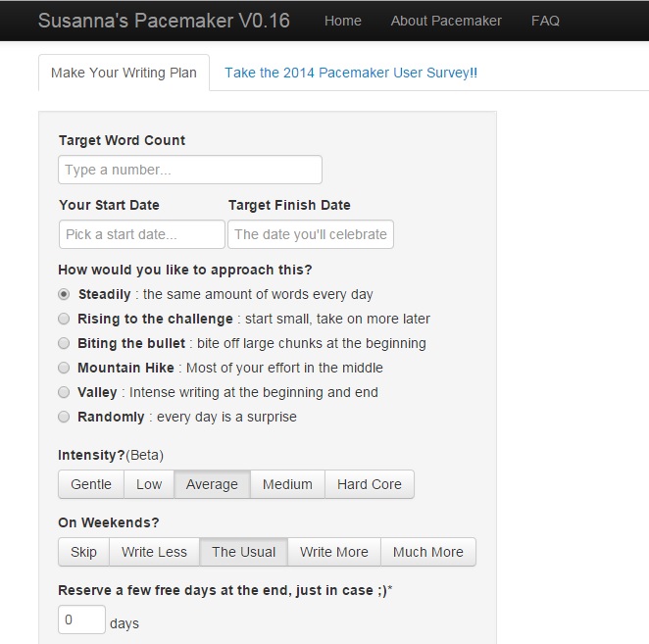Select Write More on weekends

point(334,552)
